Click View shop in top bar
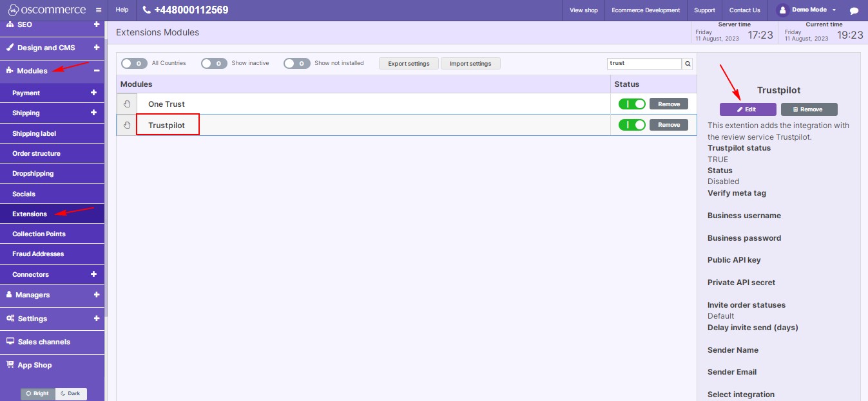The width and height of the screenshot is (868, 401). pyautogui.click(x=584, y=10)
